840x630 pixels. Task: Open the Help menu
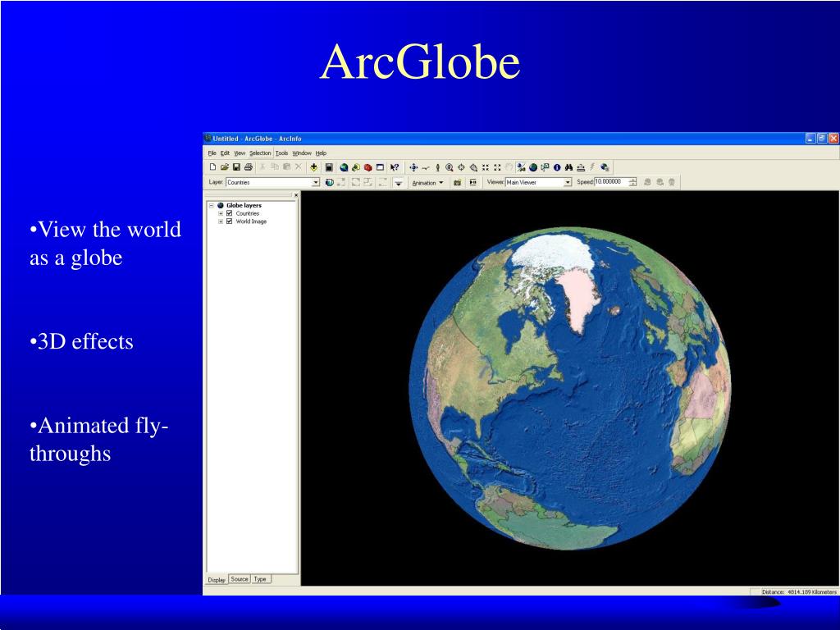pos(321,153)
